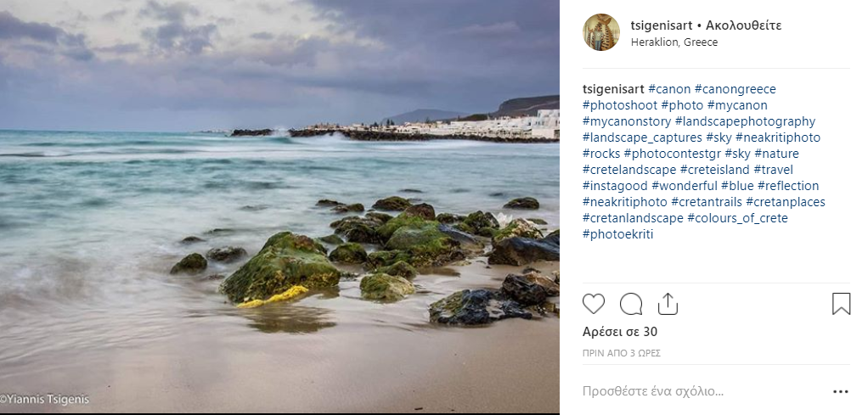Open the #cretelandscape hashtag

[629, 170]
